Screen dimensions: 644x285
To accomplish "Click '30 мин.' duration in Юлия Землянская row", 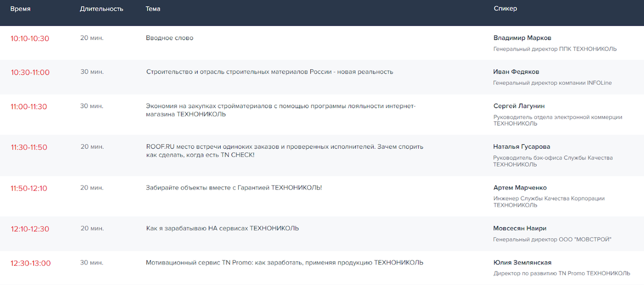I will click(x=92, y=262).
